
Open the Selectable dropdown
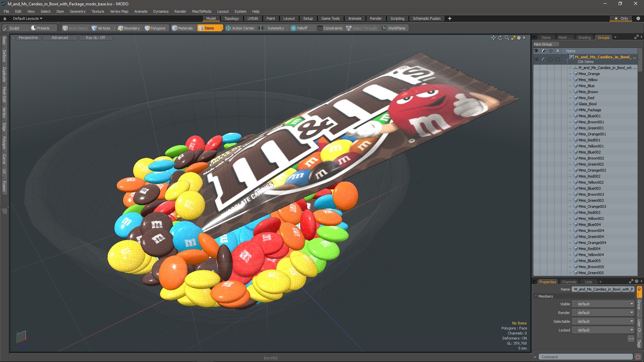[x=603, y=321]
